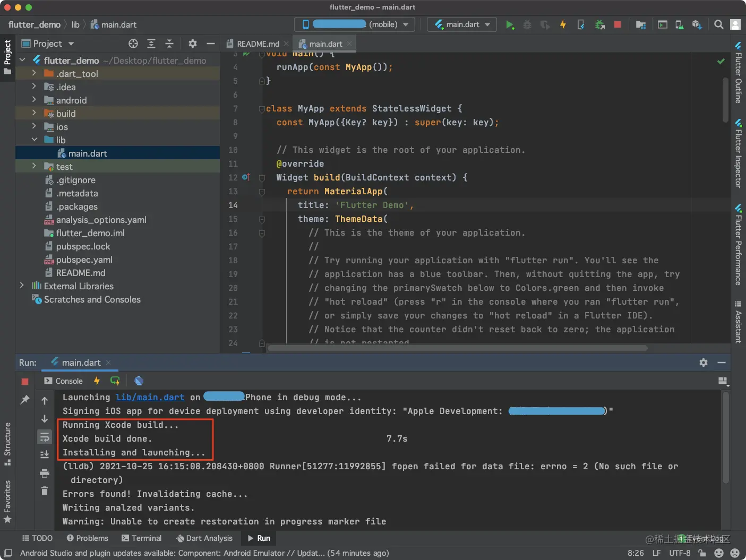Click the Structure side button
Screen dimensions: 746x560
7,444
